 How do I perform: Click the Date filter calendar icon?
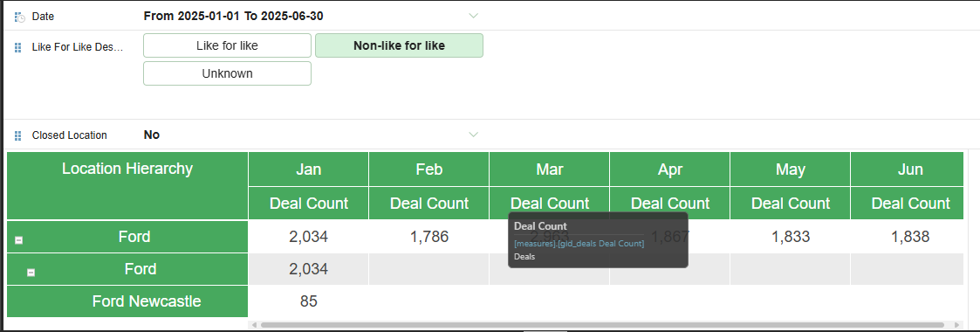click(19, 17)
